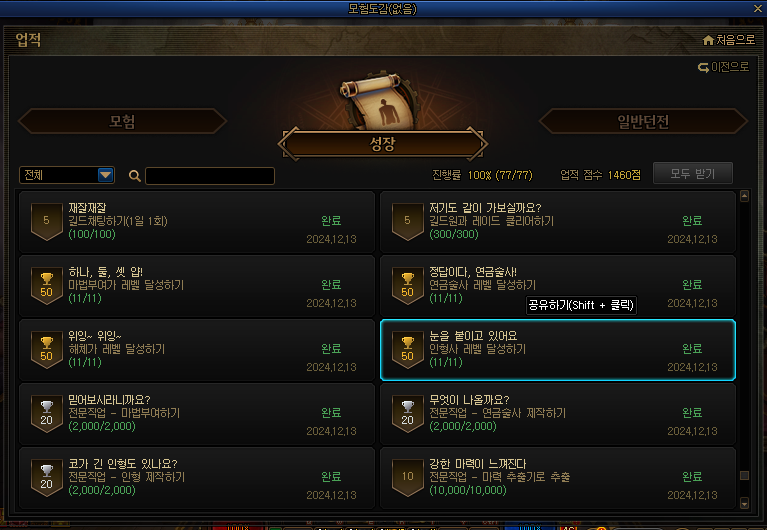Click the magnifier search icon
767x530 pixels.
135,176
